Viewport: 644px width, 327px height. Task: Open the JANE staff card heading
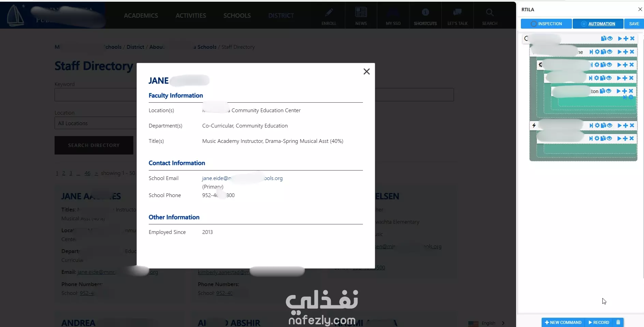pyautogui.click(x=91, y=196)
